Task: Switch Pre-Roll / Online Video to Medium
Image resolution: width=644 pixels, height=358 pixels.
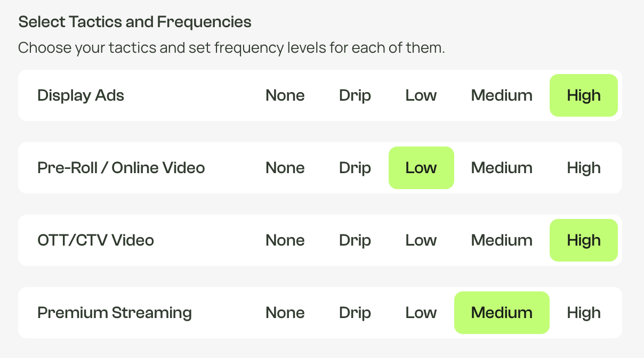Action: pos(502,168)
